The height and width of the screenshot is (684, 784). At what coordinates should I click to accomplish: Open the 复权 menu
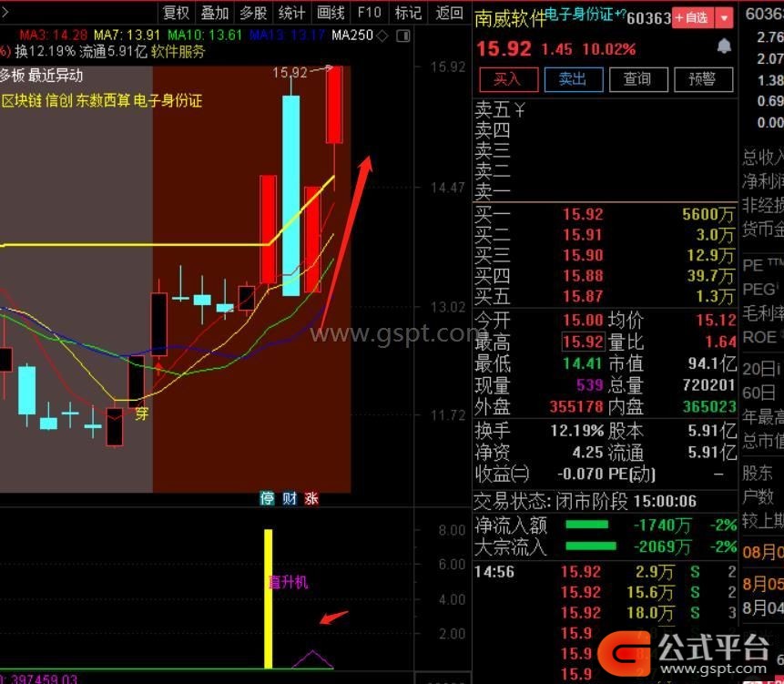pyautogui.click(x=176, y=13)
